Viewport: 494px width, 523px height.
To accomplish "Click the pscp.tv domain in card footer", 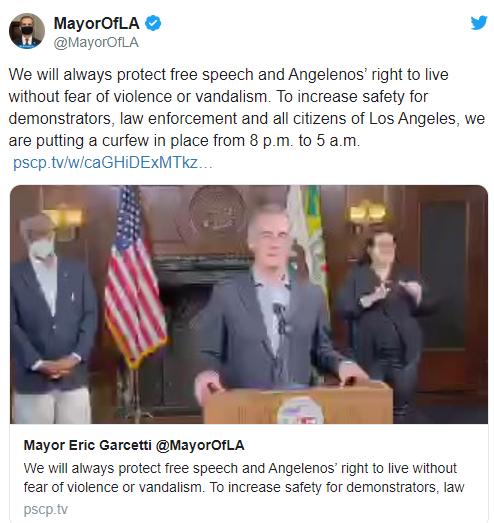I will tap(46, 509).
